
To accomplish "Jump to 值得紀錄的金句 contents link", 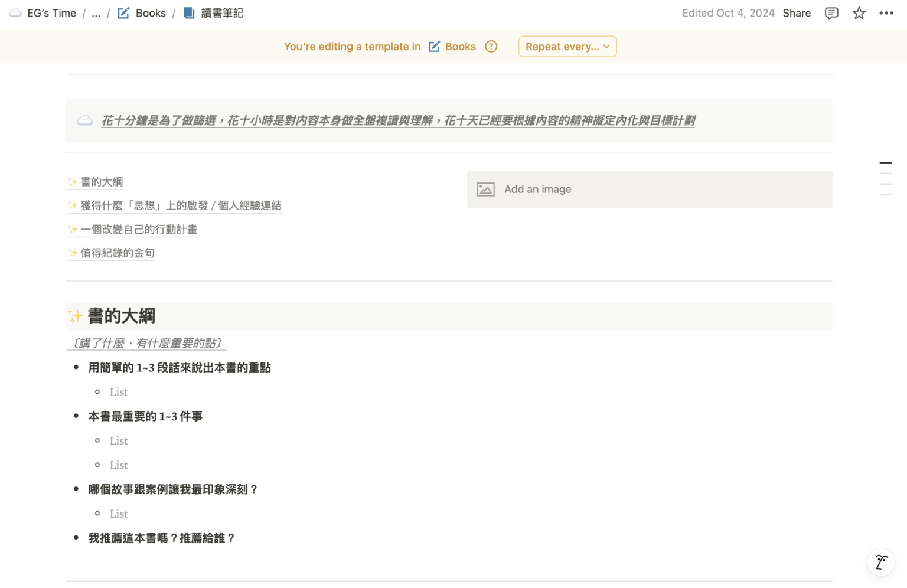I will tap(118, 253).
